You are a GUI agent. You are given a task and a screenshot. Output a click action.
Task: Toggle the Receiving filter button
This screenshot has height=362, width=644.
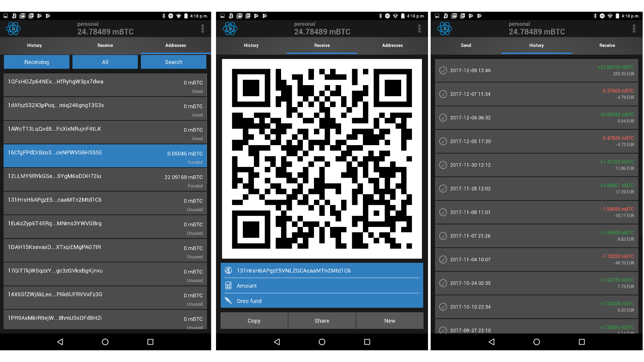36,62
